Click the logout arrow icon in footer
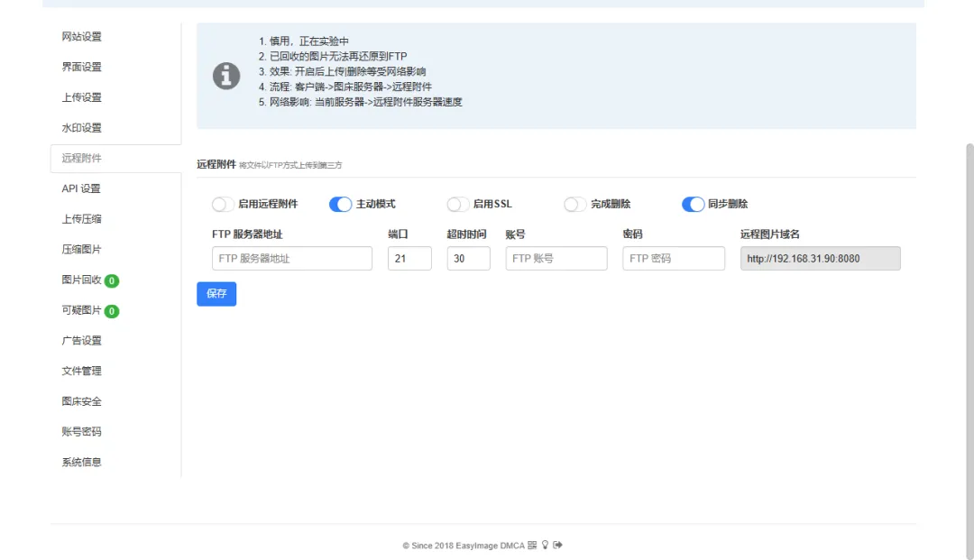 pyautogui.click(x=557, y=546)
